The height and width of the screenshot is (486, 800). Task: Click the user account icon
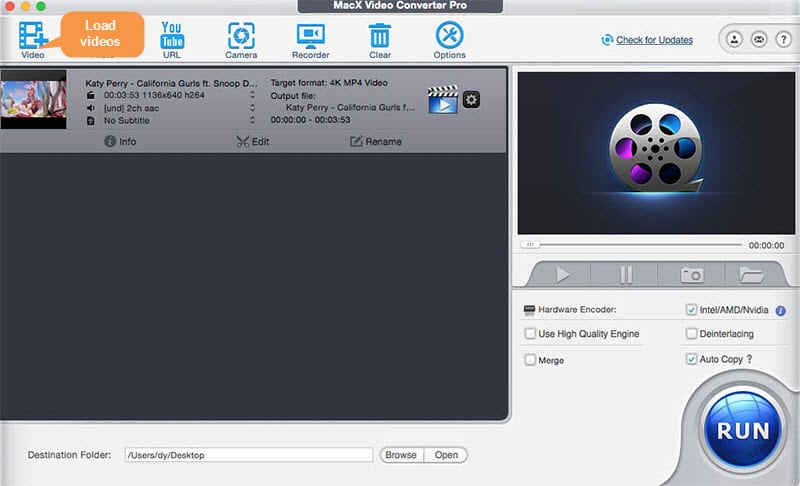pos(734,39)
